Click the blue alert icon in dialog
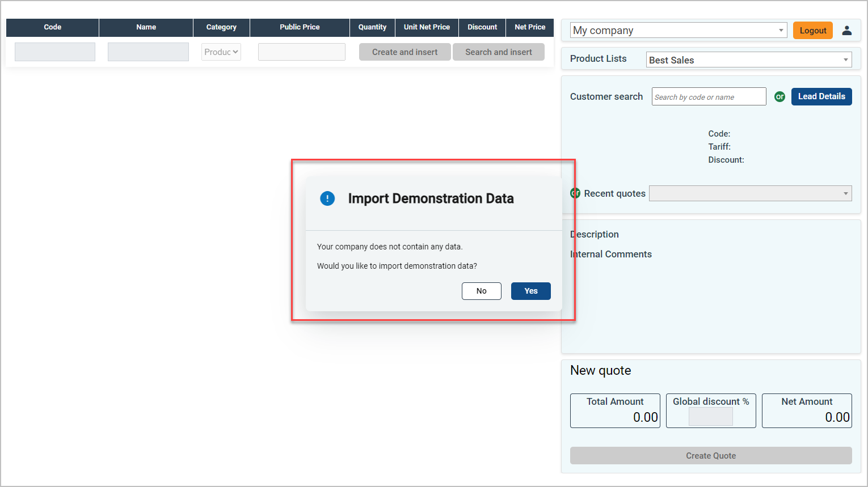This screenshot has height=487, width=868. pyautogui.click(x=327, y=198)
